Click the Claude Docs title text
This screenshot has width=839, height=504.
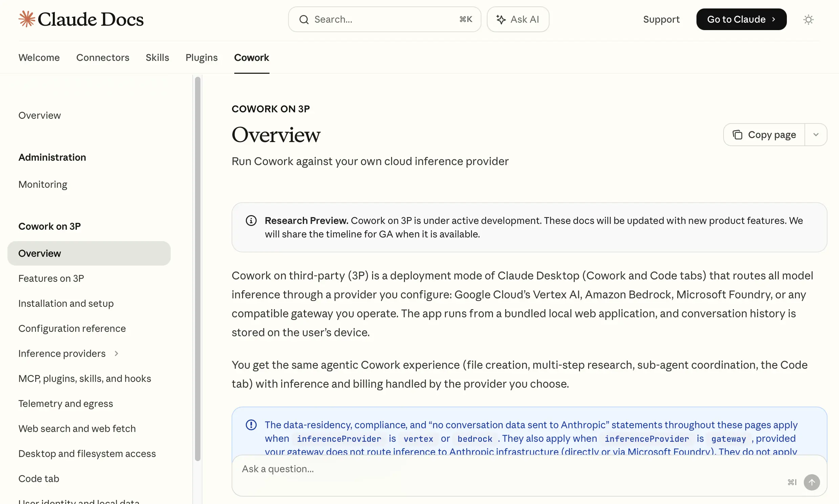pos(91,19)
